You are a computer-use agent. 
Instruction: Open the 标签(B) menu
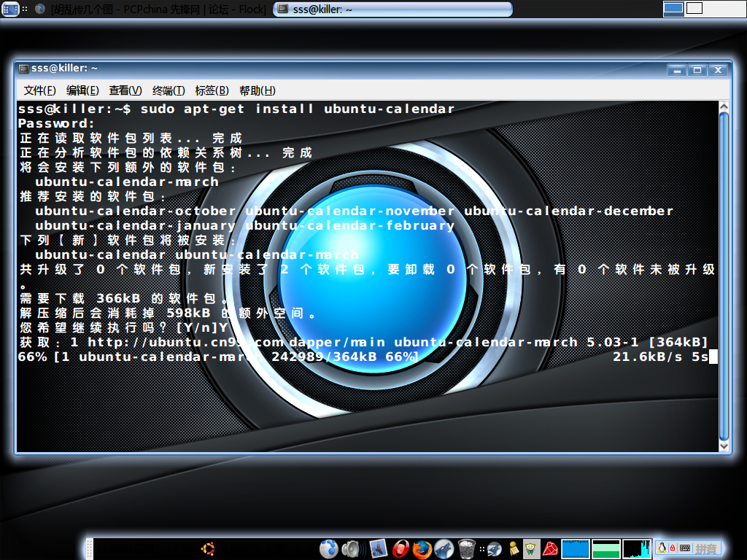click(212, 90)
